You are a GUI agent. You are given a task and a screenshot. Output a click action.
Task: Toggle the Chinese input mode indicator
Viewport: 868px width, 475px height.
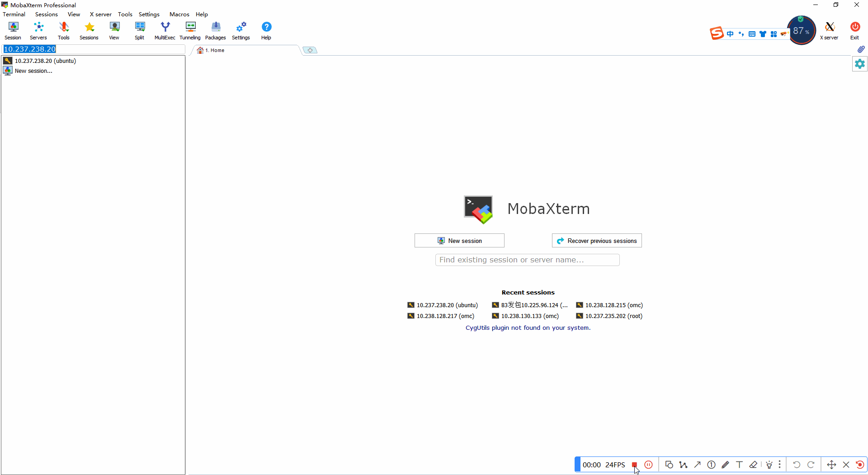tap(730, 34)
